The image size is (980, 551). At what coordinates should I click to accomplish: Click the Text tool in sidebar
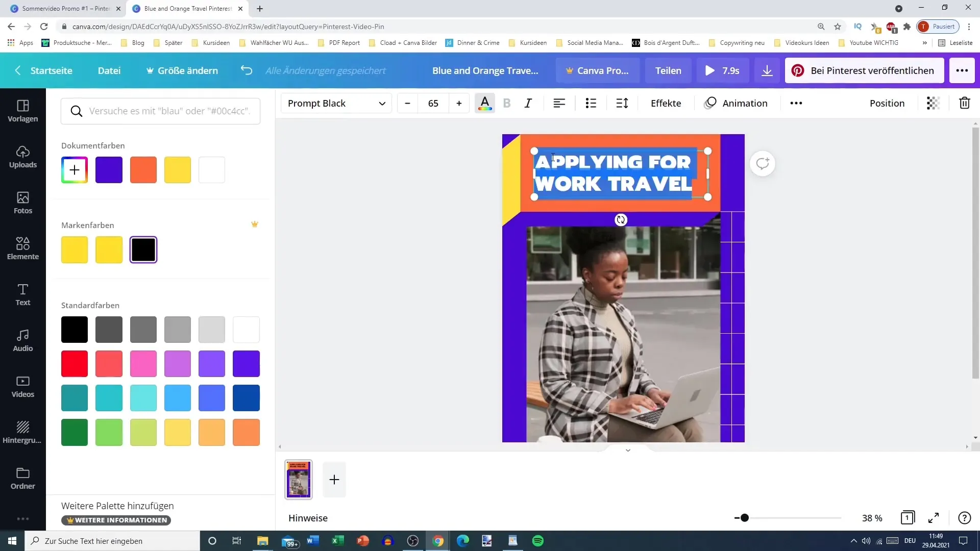(x=22, y=294)
